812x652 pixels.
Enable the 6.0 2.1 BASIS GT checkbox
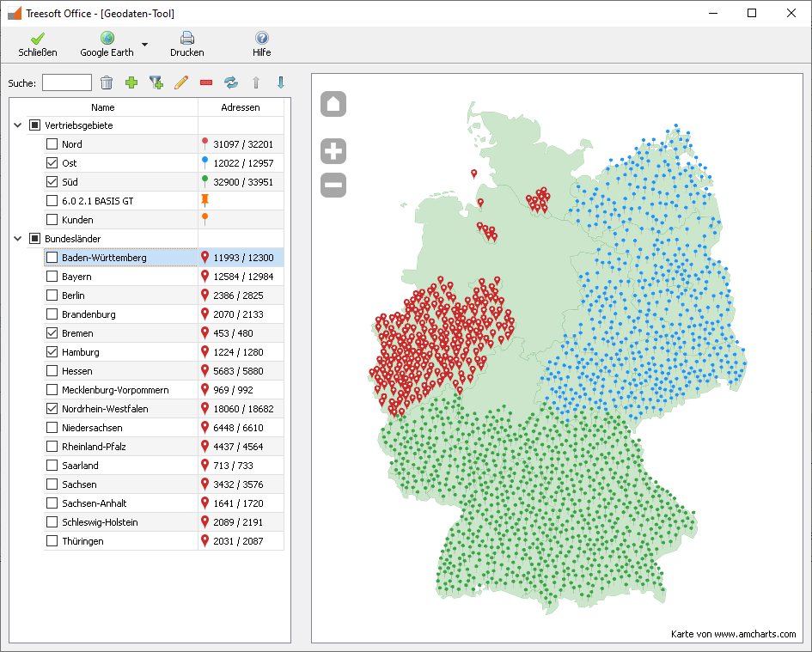(x=52, y=201)
